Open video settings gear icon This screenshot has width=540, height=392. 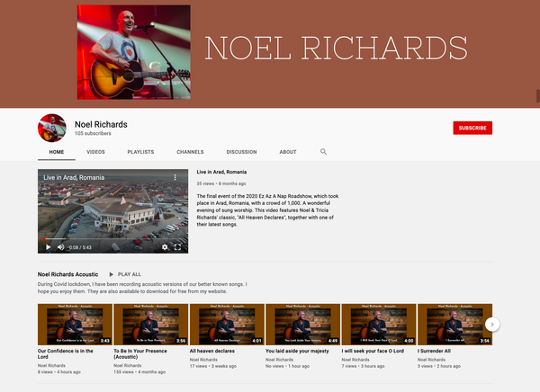tap(165, 247)
